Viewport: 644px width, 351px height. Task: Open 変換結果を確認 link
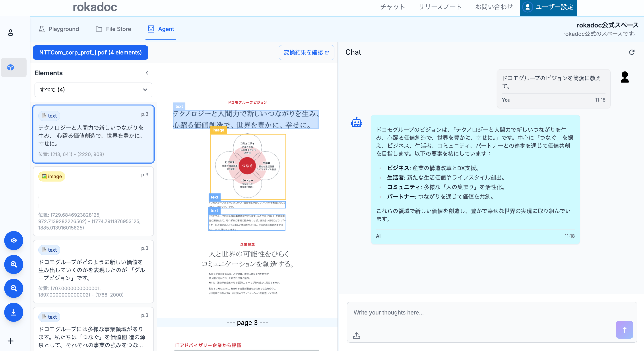pos(306,52)
